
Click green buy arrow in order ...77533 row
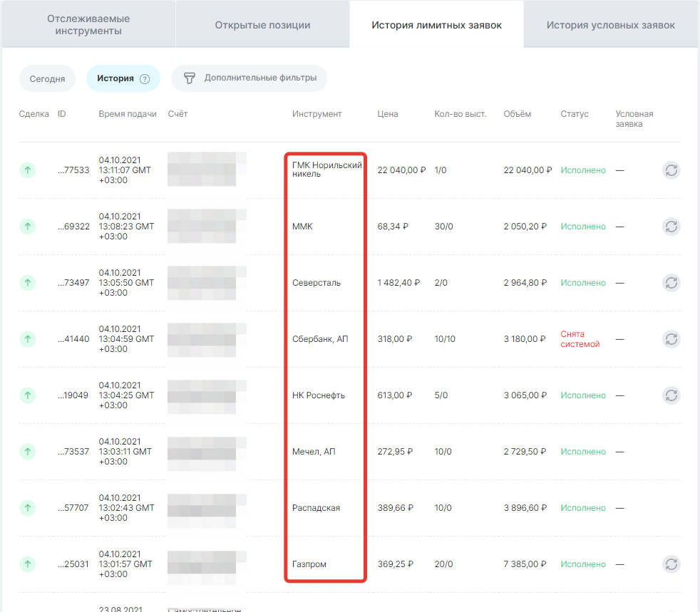(28, 170)
